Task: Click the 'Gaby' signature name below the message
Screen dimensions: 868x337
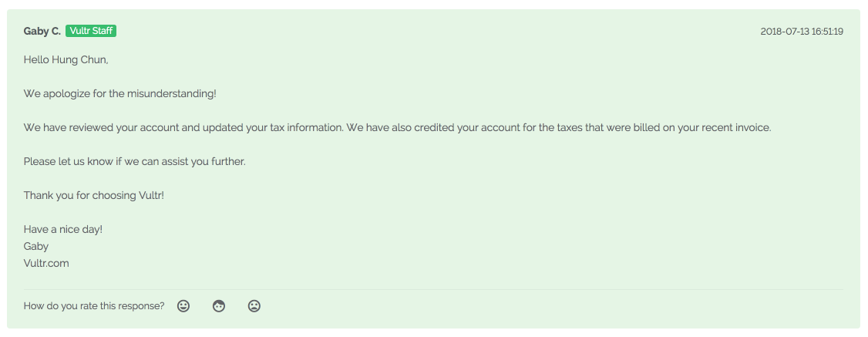Action: click(36, 246)
